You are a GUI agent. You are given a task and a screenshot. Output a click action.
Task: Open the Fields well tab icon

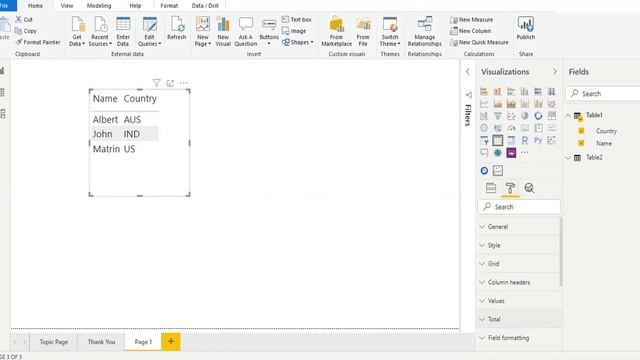(491, 188)
